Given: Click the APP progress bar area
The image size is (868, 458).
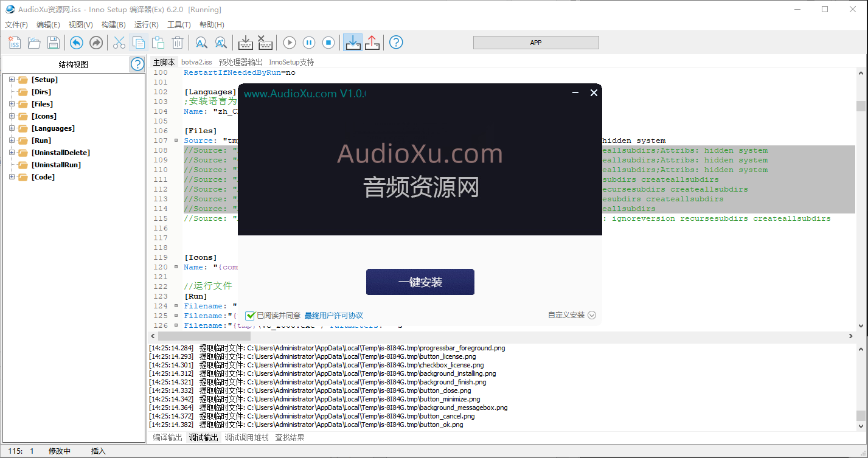Looking at the screenshot, I should pos(535,43).
